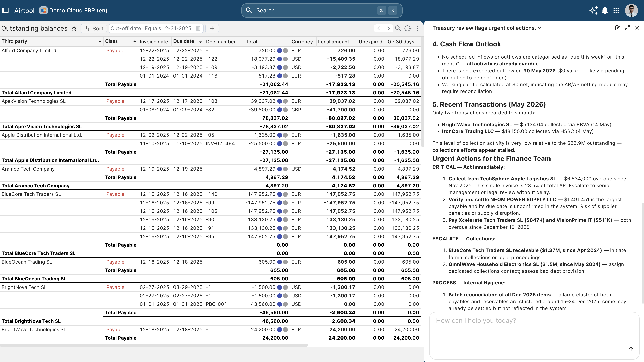This screenshot has height=362, width=644.
Task: Send message with arrow button
Action: pos(631,349)
